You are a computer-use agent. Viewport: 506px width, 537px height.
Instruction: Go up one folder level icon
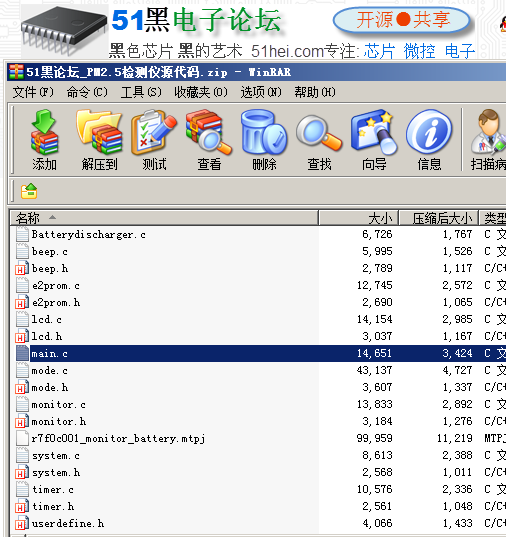pyautogui.click(x=29, y=191)
